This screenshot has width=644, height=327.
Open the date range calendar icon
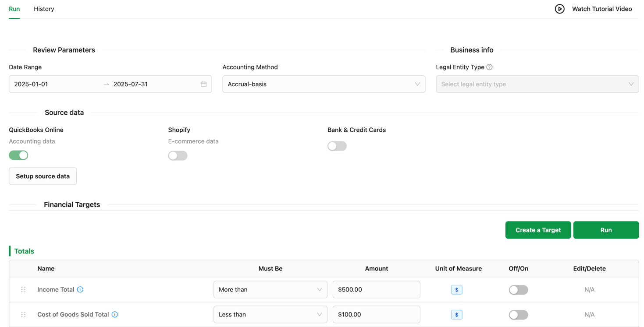pyautogui.click(x=203, y=84)
